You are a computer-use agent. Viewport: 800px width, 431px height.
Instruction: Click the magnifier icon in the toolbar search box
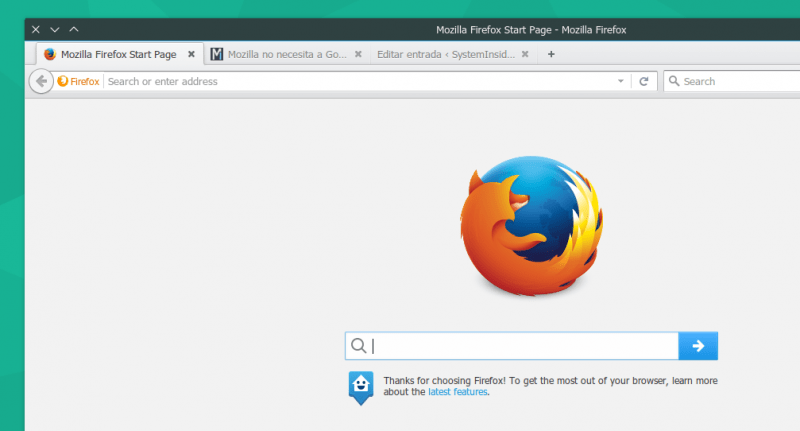(674, 81)
